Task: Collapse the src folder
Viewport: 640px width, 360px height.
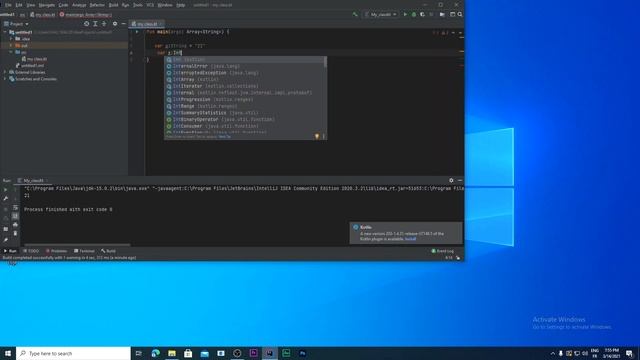Action: (11, 52)
